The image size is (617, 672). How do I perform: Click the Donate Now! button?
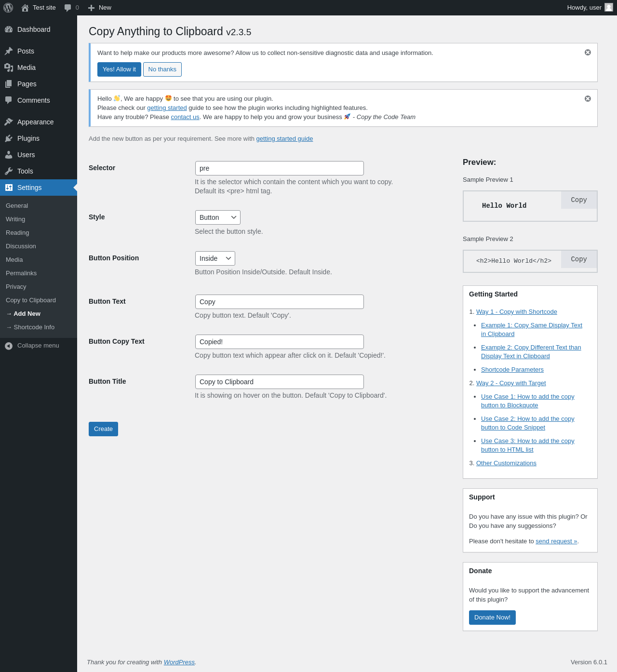[x=492, y=618]
